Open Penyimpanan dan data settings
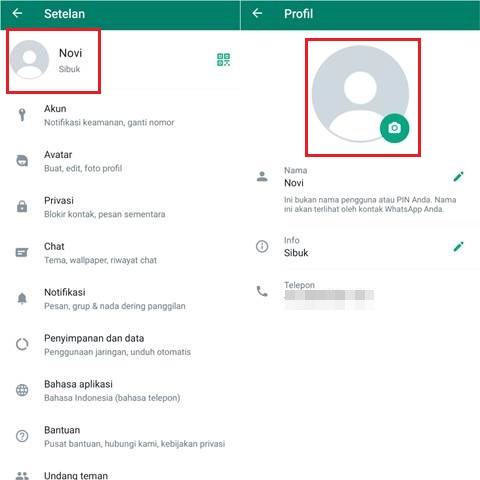The height and width of the screenshot is (480, 480). point(120,345)
